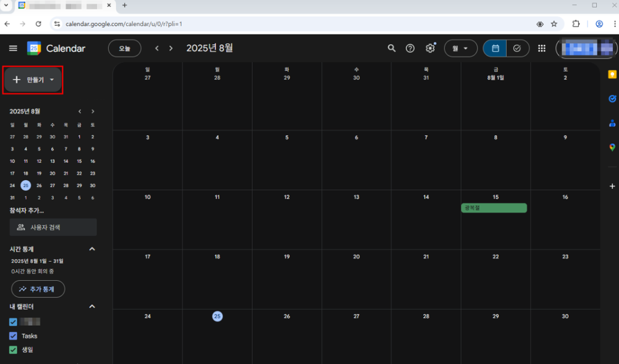Open Google Tasks in side panel

612,99
